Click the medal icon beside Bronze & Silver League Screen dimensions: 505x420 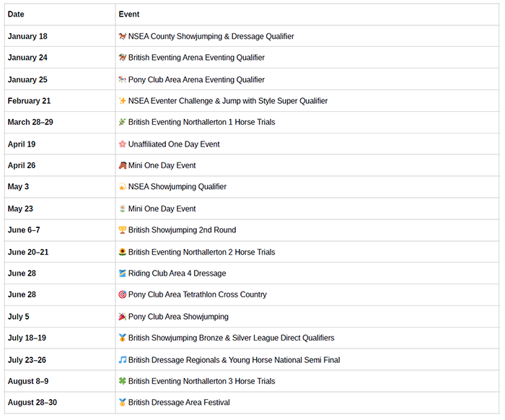123,338
